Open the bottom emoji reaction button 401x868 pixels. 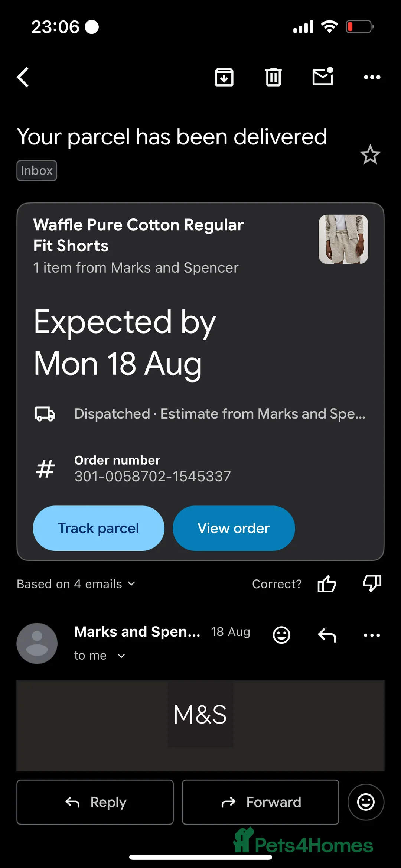pos(366,802)
